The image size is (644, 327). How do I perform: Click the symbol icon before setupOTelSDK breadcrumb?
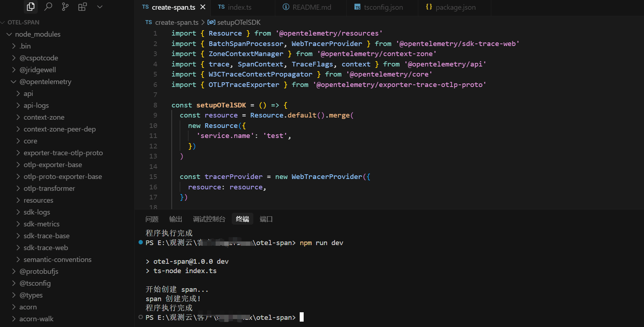tap(211, 23)
